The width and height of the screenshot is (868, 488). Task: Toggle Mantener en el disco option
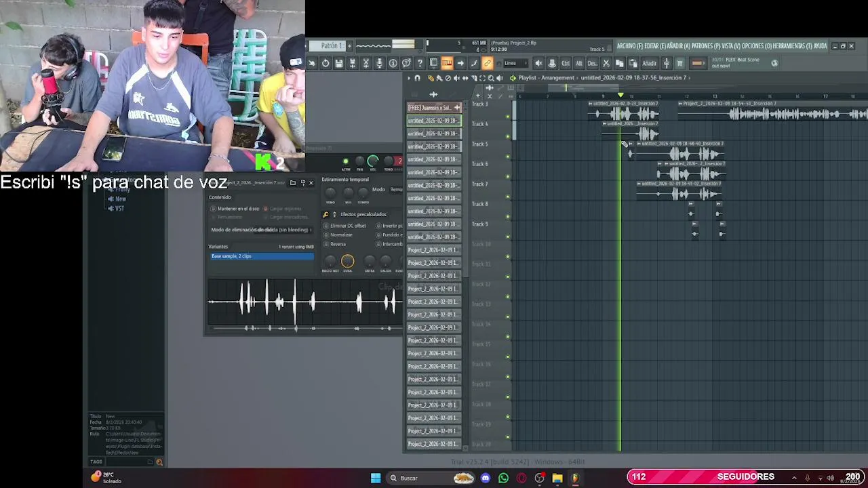click(235, 209)
